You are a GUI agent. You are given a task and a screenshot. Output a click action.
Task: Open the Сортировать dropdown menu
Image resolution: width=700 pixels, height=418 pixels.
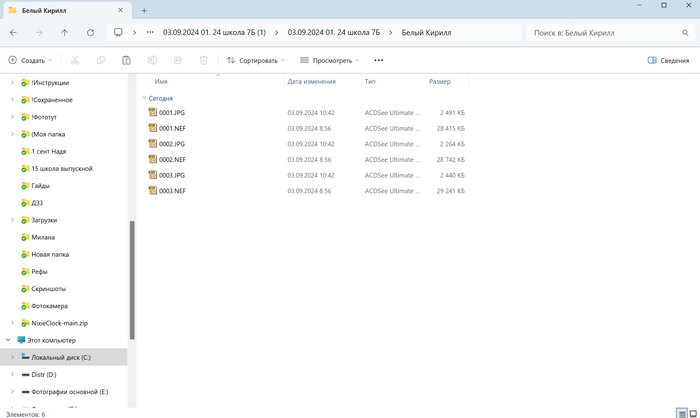pos(256,60)
